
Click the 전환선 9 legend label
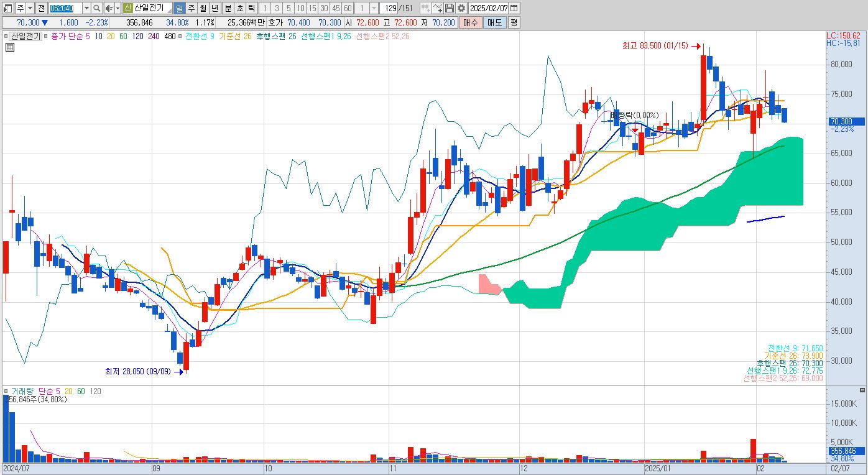click(200, 36)
